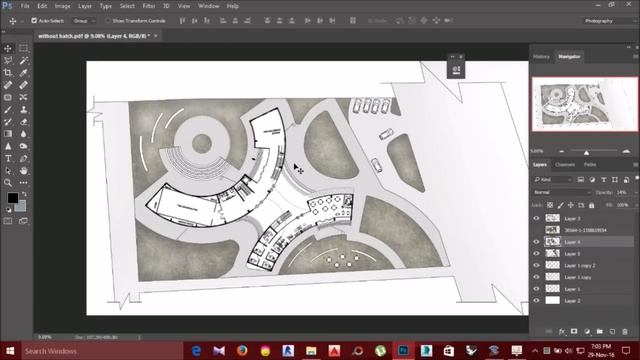The height and width of the screenshot is (360, 640).
Task: Select the Layer 1 copy row
Action: pos(583,277)
